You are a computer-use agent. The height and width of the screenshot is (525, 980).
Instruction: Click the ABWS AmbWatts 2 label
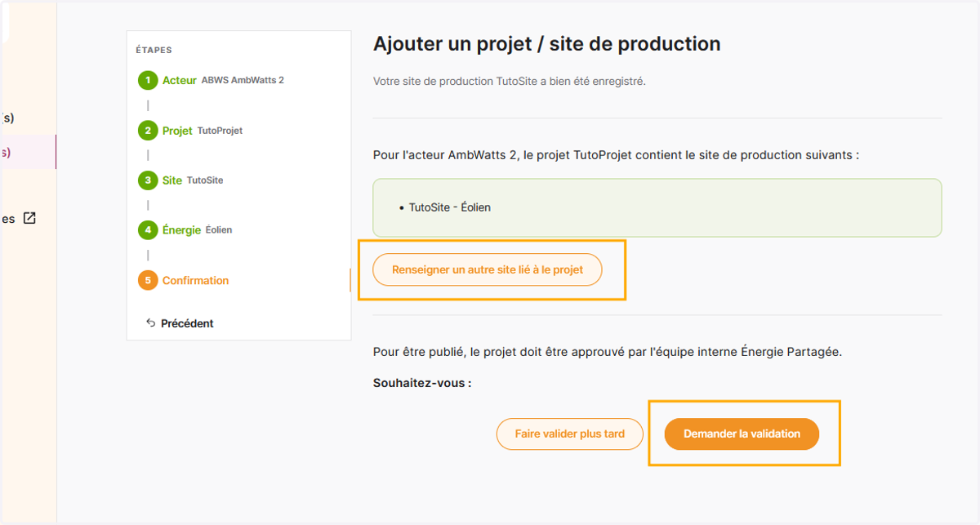[243, 80]
